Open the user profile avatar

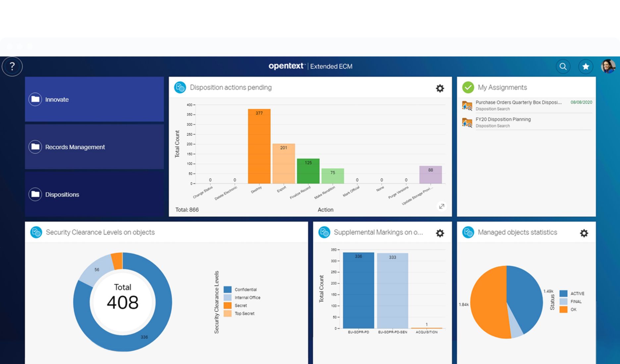tap(608, 67)
